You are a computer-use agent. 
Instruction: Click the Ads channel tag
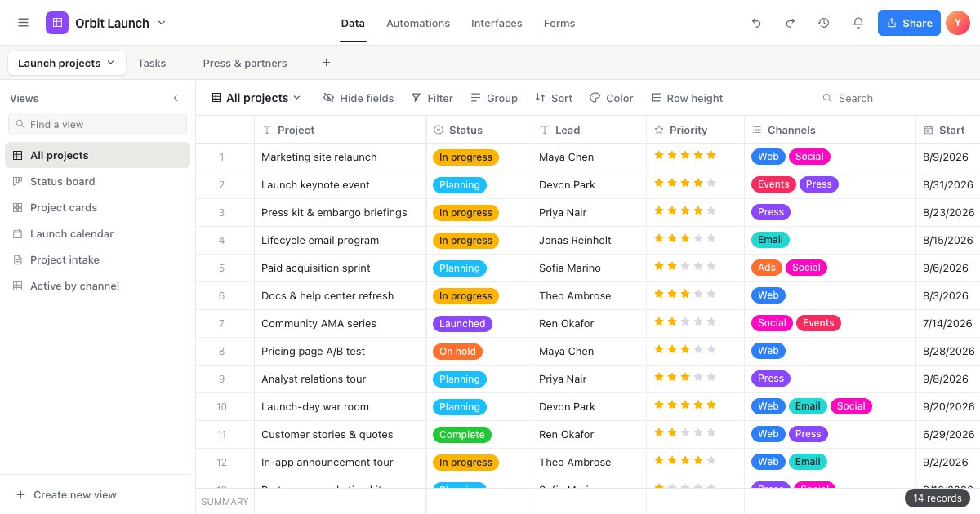[x=767, y=268]
